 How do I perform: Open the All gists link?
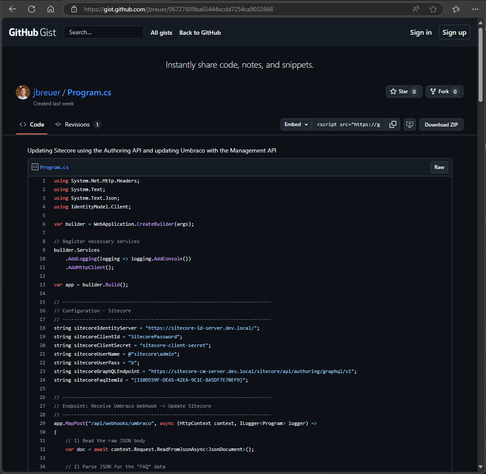(x=161, y=33)
